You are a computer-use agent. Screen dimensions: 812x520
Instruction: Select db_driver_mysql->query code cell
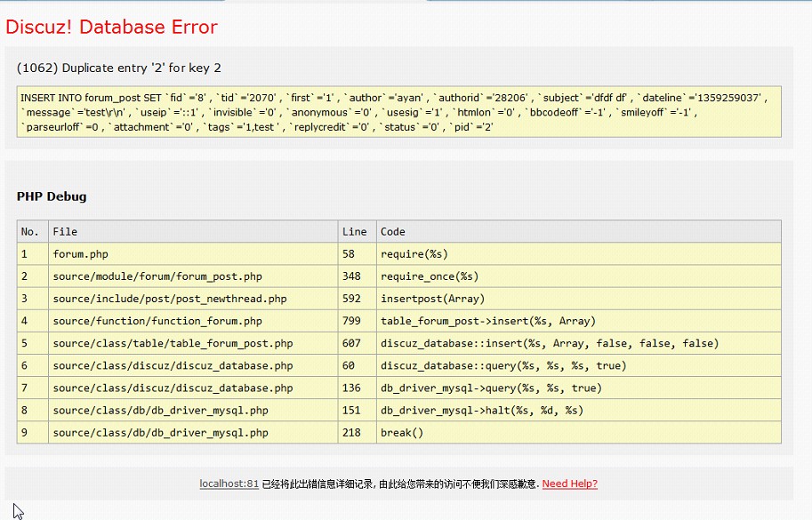[579, 388]
